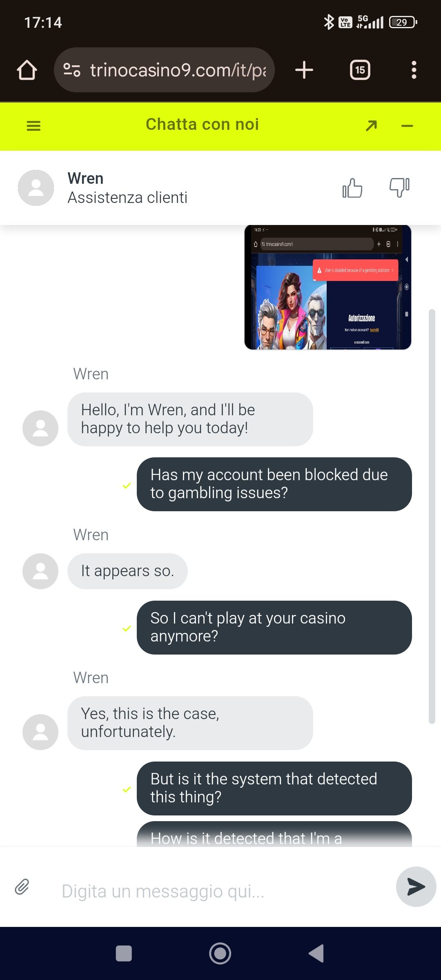Rate Wren with thumbs up
The height and width of the screenshot is (980, 441).
(x=352, y=188)
